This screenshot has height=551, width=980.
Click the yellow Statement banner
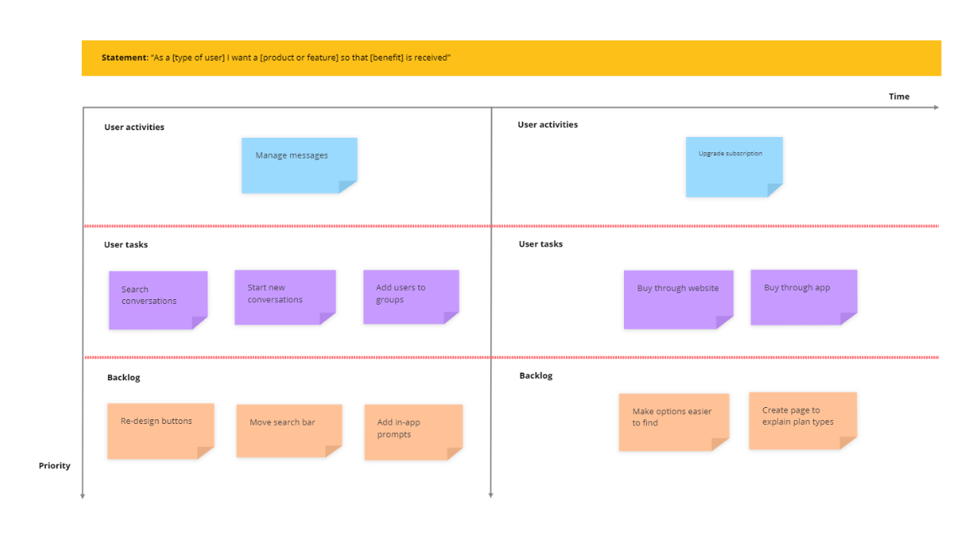[x=511, y=58]
